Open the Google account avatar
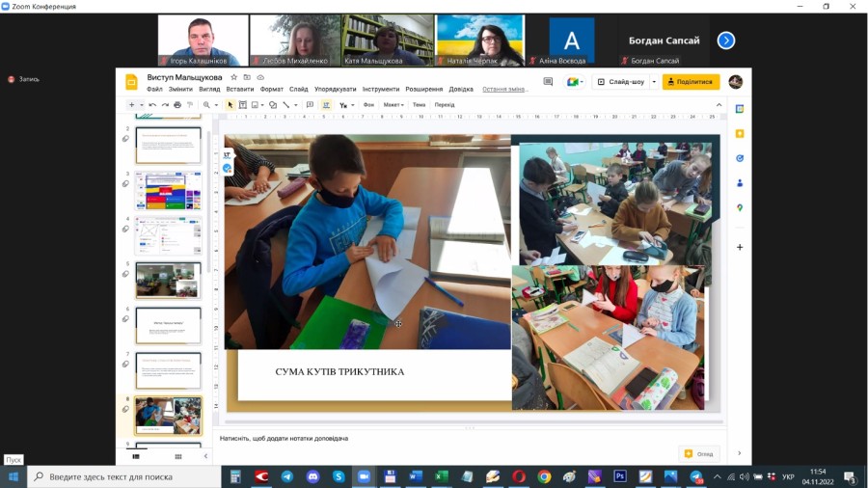Image resolution: width=868 pixels, height=488 pixels. point(735,82)
